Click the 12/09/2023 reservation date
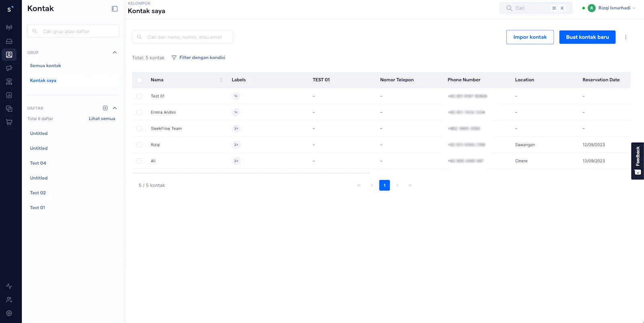 point(594,145)
